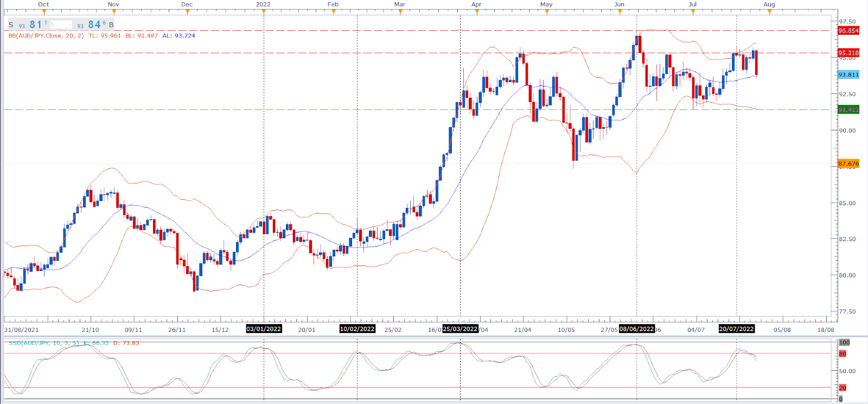Click the orange marker under Jul

pos(693,11)
